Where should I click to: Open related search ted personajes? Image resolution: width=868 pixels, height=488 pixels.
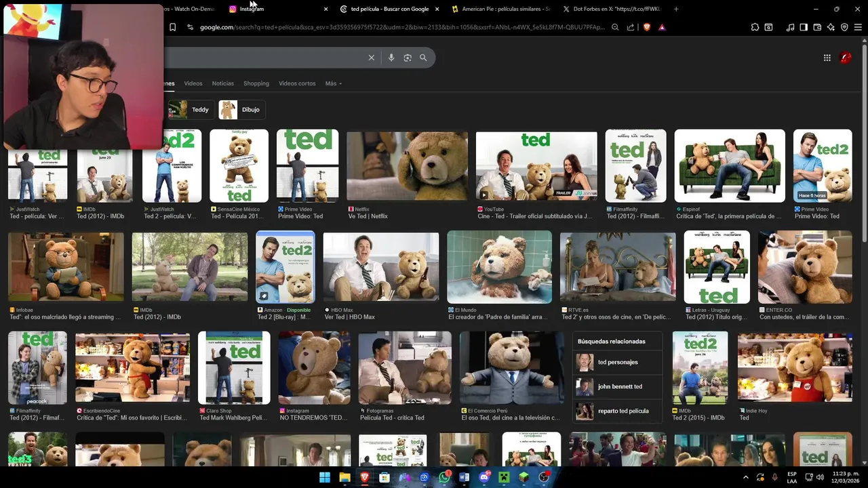[x=618, y=363]
